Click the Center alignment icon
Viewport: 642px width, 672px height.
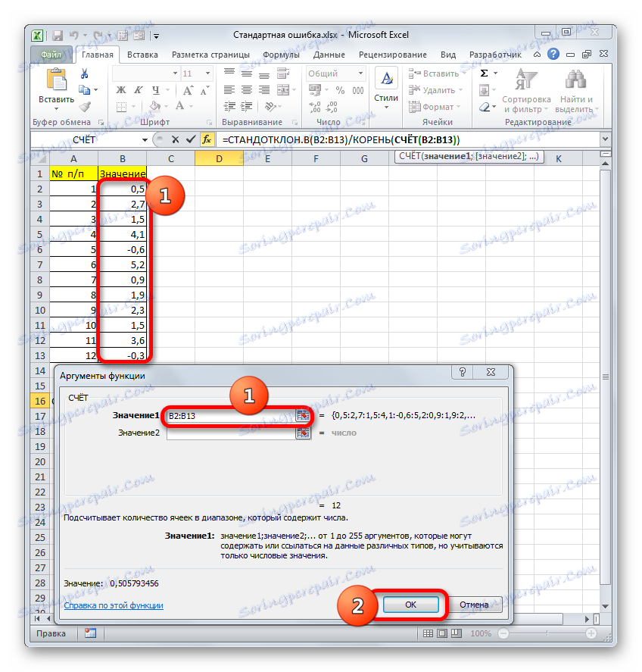point(245,89)
